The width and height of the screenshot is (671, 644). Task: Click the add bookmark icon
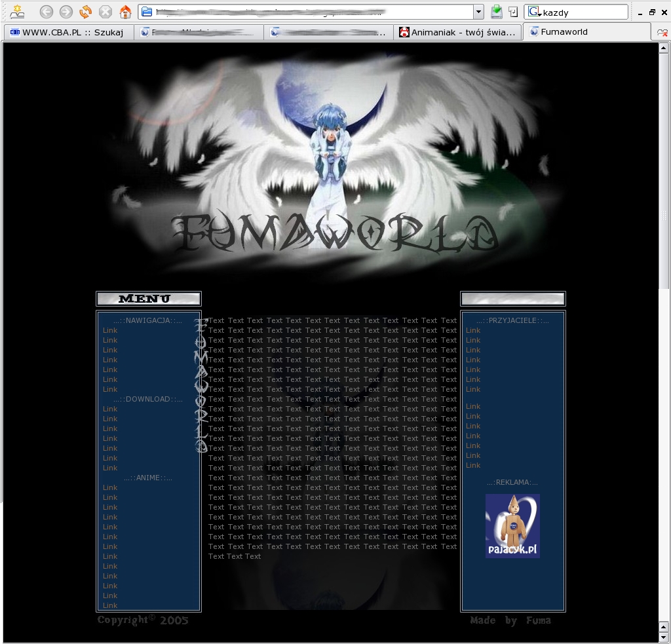(16, 11)
